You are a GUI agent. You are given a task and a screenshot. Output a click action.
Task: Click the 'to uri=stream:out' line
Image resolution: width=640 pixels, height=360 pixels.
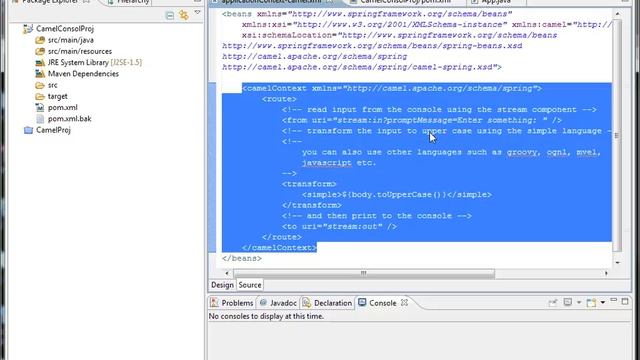click(x=339, y=227)
